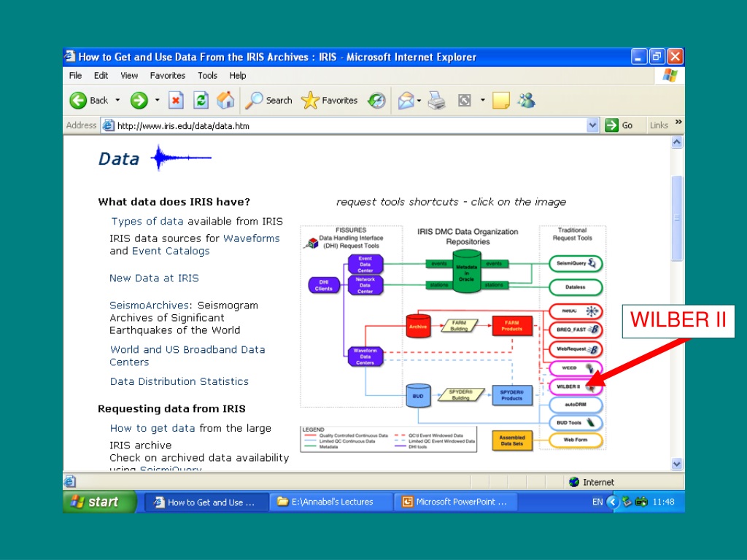Open the History clock icon
This screenshot has height=560, width=747.
pos(376,101)
